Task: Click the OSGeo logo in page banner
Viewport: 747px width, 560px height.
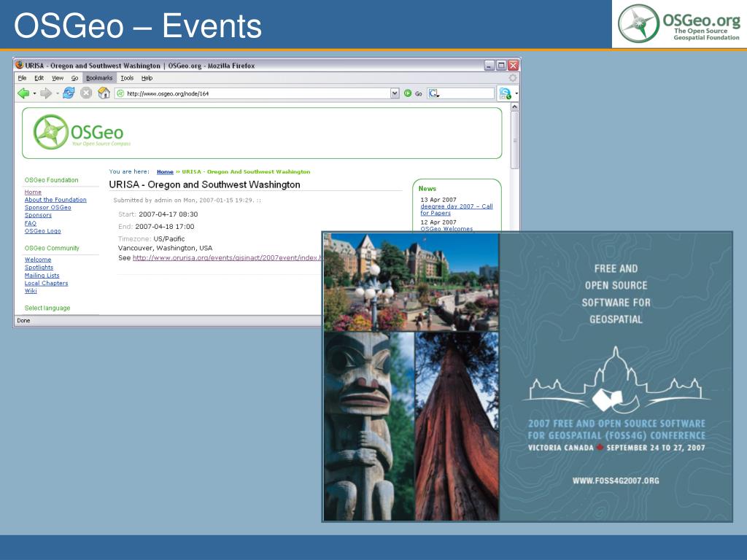Action: coord(81,132)
